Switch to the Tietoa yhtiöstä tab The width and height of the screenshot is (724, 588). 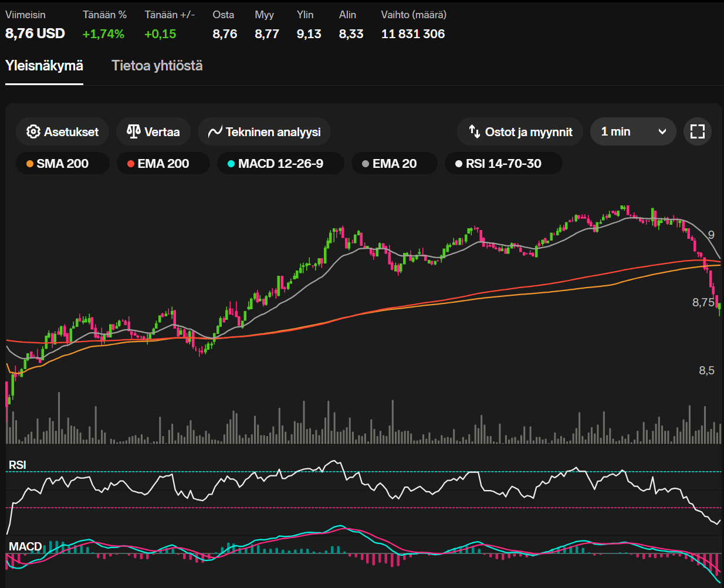(x=157, y=66)
